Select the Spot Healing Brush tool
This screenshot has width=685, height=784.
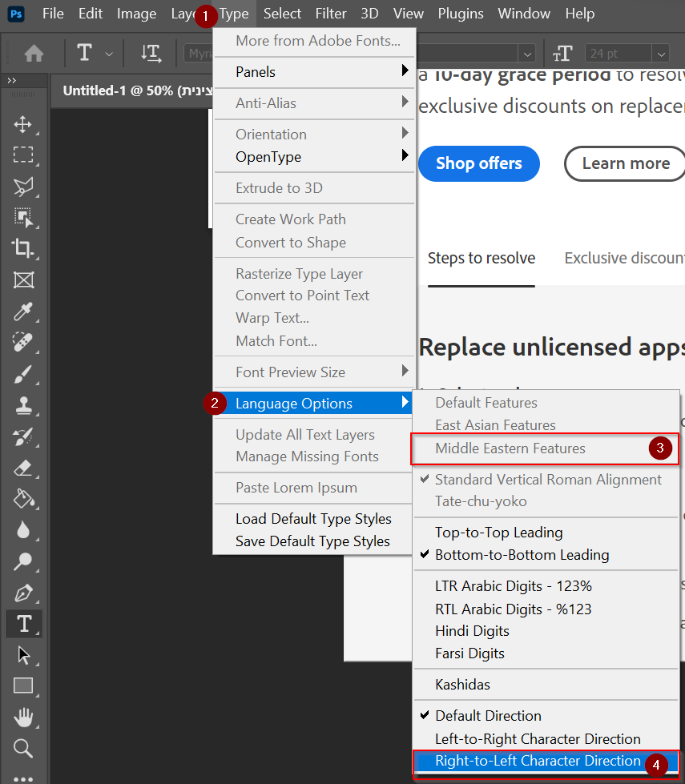(23, 343)
